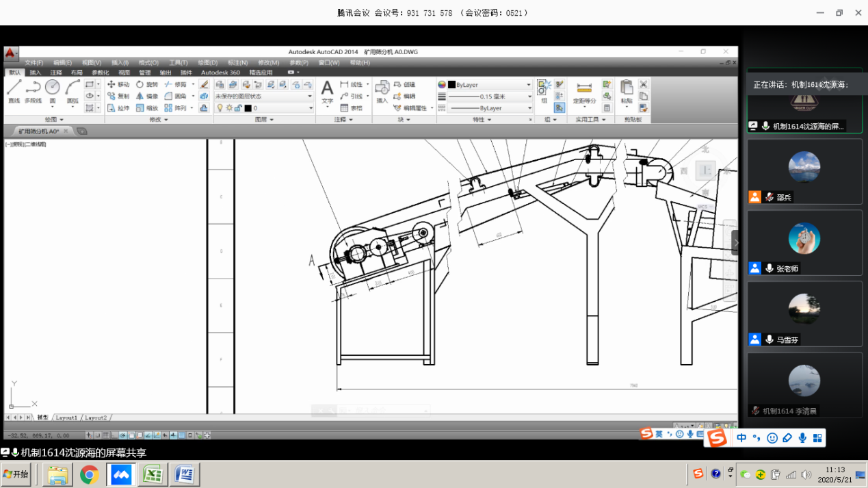Open the 格式(O) menu
868x488 pixels.
[x=148, y=63]
